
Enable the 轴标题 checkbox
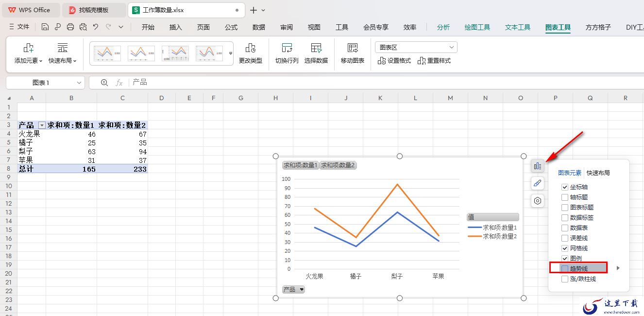pyautogui.click(x=564, y=197)
